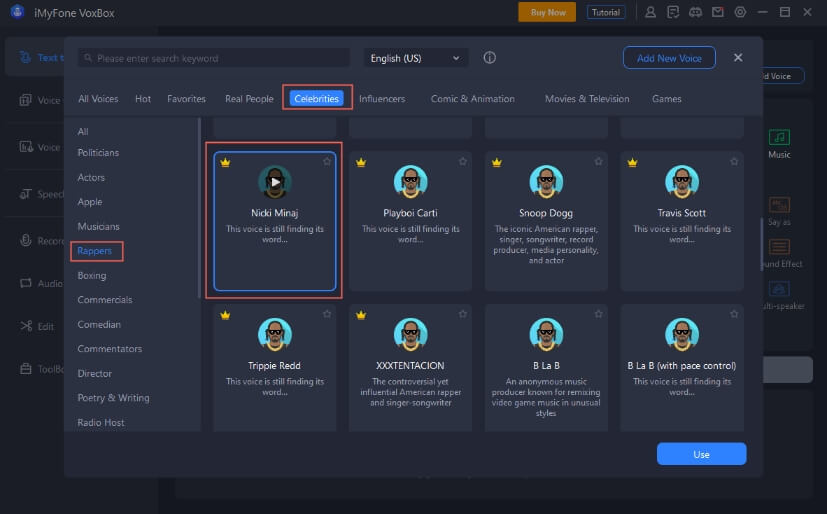Play the Nicki Minaj voice preview
This screenshot has height=514, width=827.
coord(275,182)
